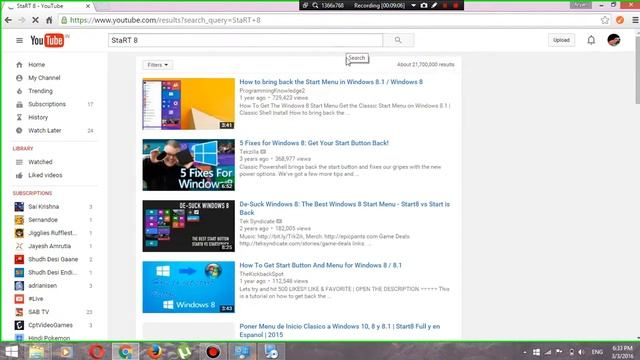This screenshot has height=360, width=640.
Task: Stop page loading with X button
Action: point(35,20)
